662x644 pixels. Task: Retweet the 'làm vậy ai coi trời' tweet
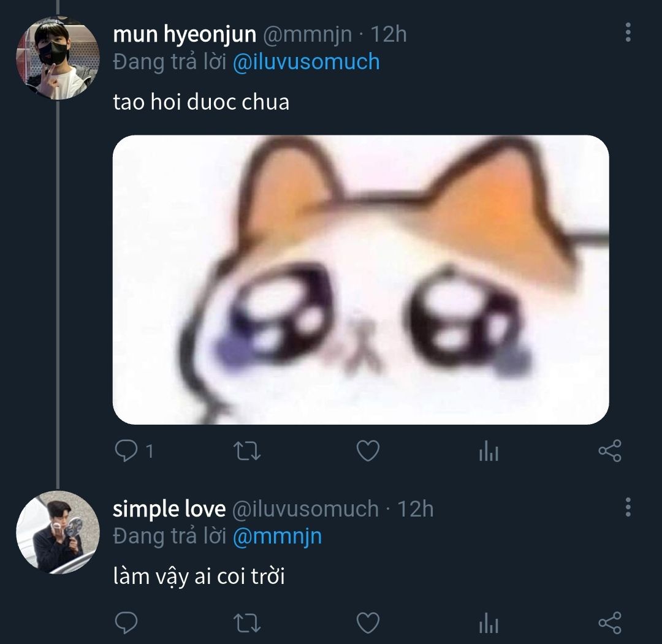pos(248,623)
